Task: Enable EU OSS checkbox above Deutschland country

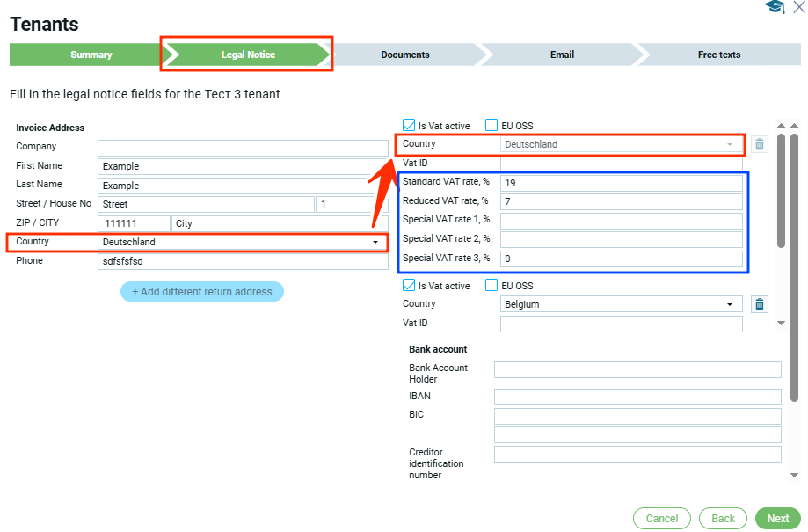Action: click(492, 126)
